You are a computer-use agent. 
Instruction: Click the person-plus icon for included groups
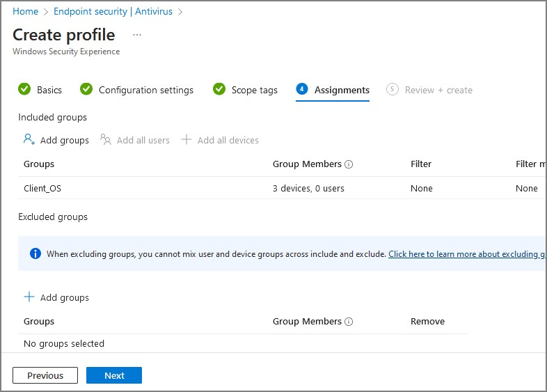pos(29,139)
